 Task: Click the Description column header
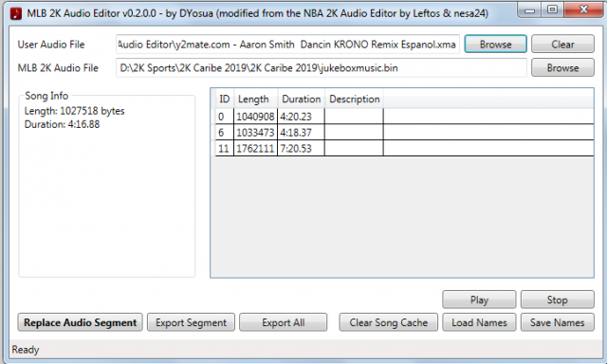coord(354,99)
